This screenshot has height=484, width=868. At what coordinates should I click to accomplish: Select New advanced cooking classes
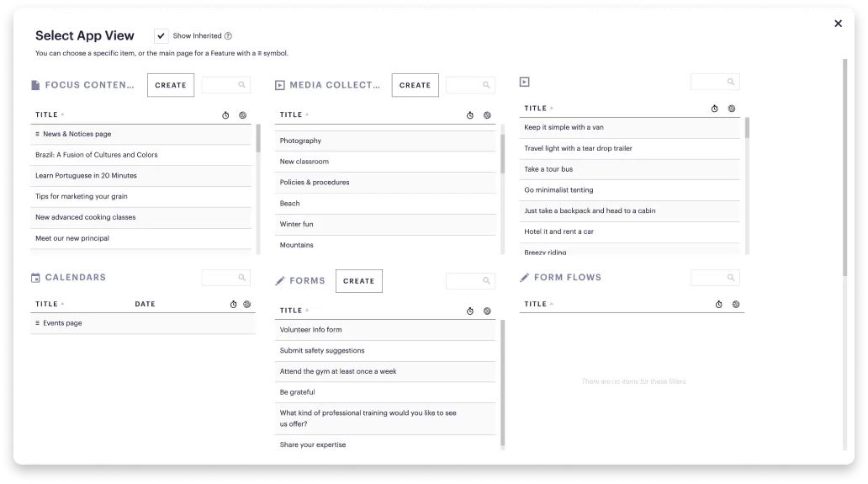coord(140,218)
